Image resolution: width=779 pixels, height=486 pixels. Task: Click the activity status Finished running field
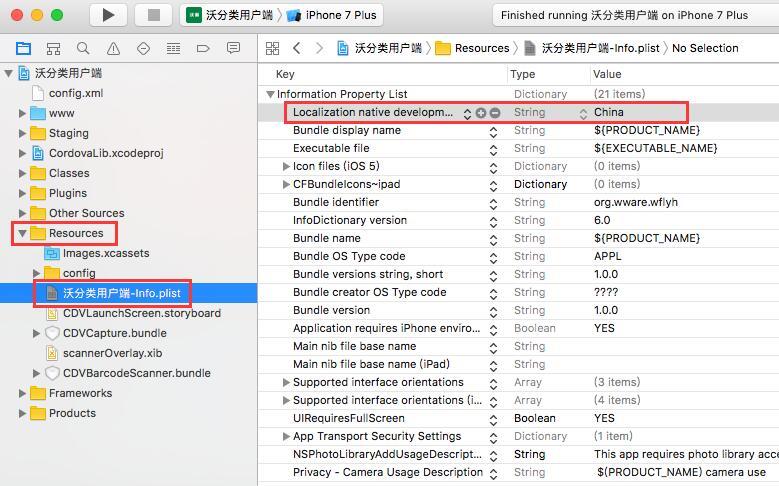(636, 15)
